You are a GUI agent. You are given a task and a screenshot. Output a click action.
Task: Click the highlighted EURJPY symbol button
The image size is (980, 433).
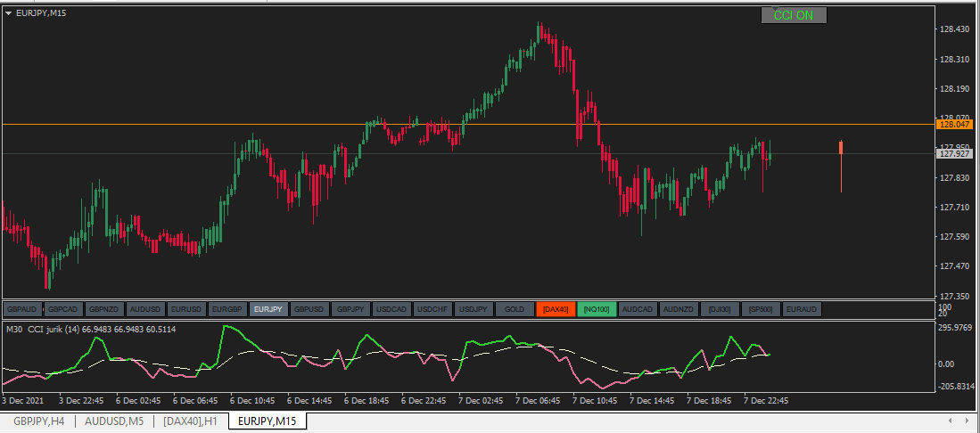coord(268,309)
